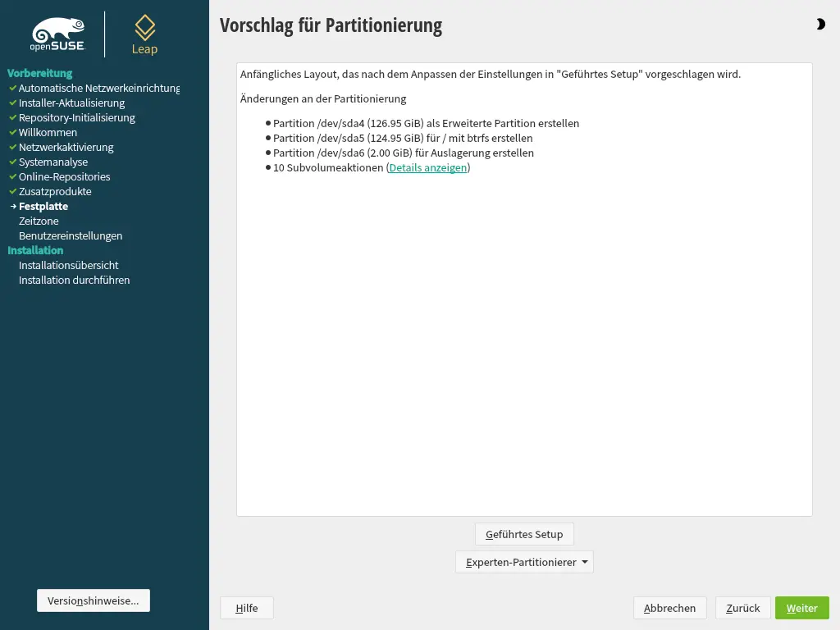Image resolution: width=840 pixels, height=630 pixels.
Task: Select Installationsübersicht under Installation
Action: [70, 265]
